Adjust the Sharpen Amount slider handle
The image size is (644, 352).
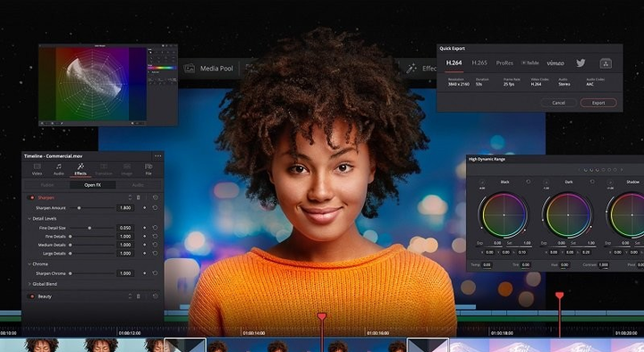[79, 208]
